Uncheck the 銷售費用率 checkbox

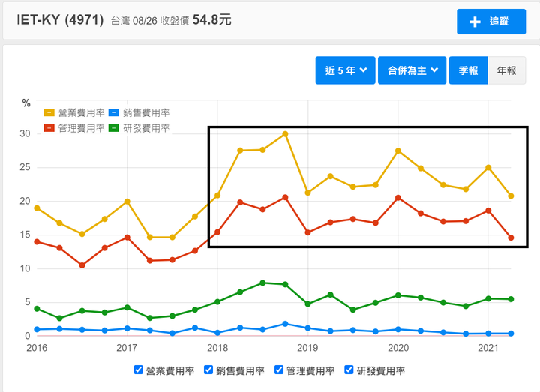click(208, 370)
